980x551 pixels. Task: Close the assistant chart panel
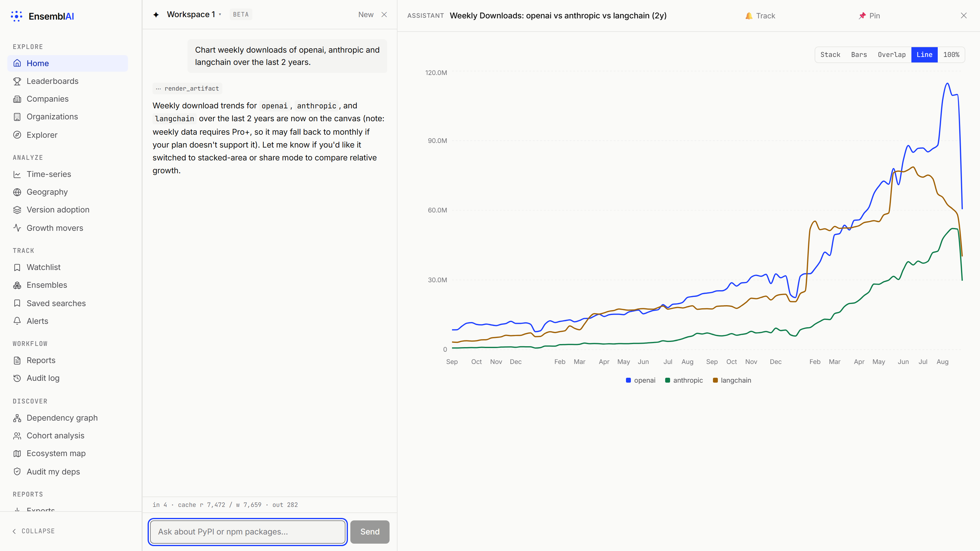(x=964, y=16)
